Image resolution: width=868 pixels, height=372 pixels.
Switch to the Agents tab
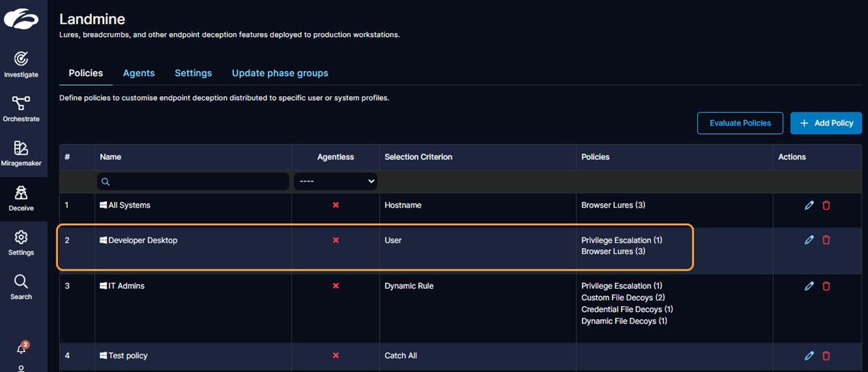pyautogui.click(x=139, y=73)
